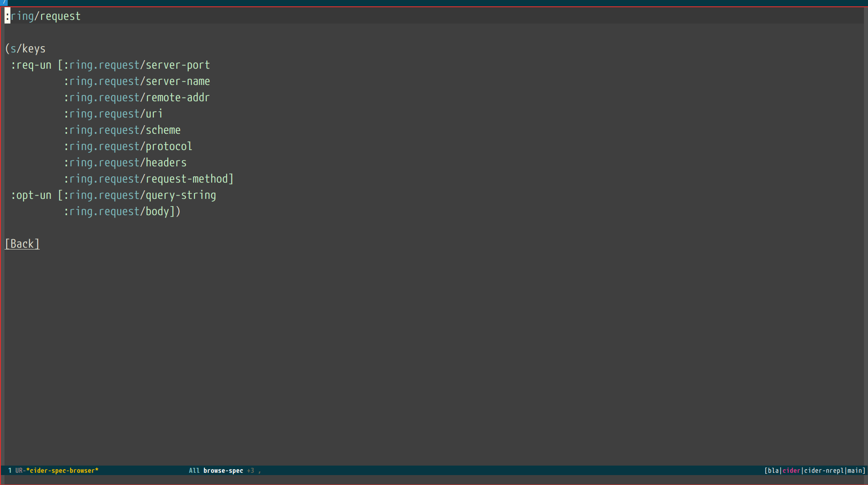This screenshot has height=485, width=868.
Task: Click the All position indicator in mode line
Action: pyautogui.click(x=194, y=471)
